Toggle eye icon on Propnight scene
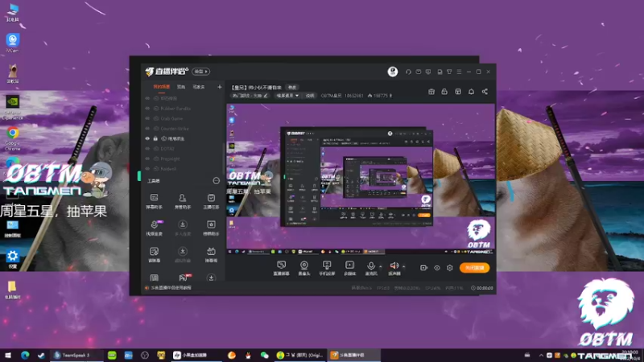This screenshot has width=644, height=362. click(x=147, y=158)
